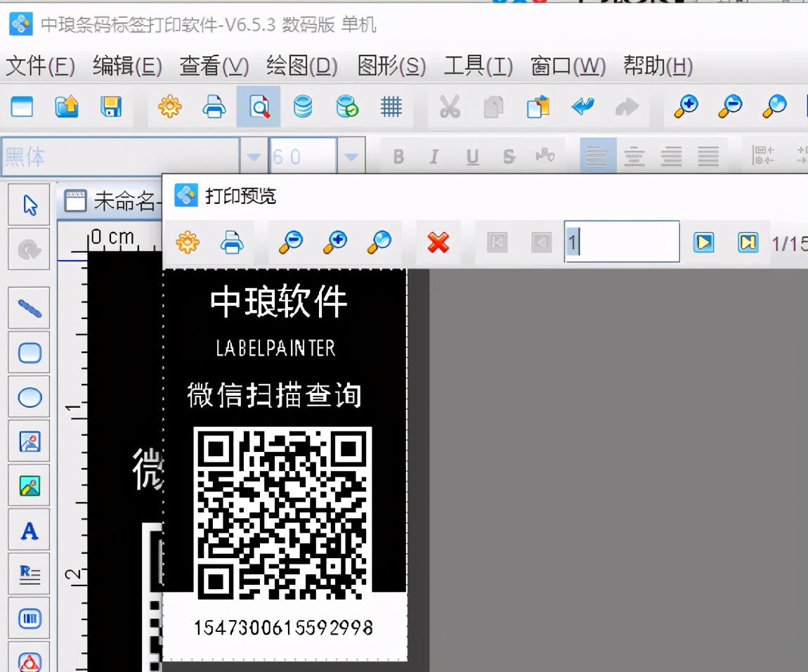Select the rounded rectangle tool
Screen dimensions: 808x672
tap(28, 353)
